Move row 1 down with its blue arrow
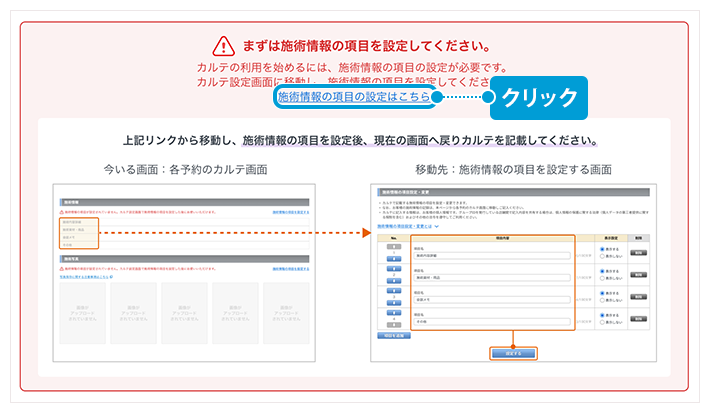The width and height of the screenshot is (710, 413). 394,259
